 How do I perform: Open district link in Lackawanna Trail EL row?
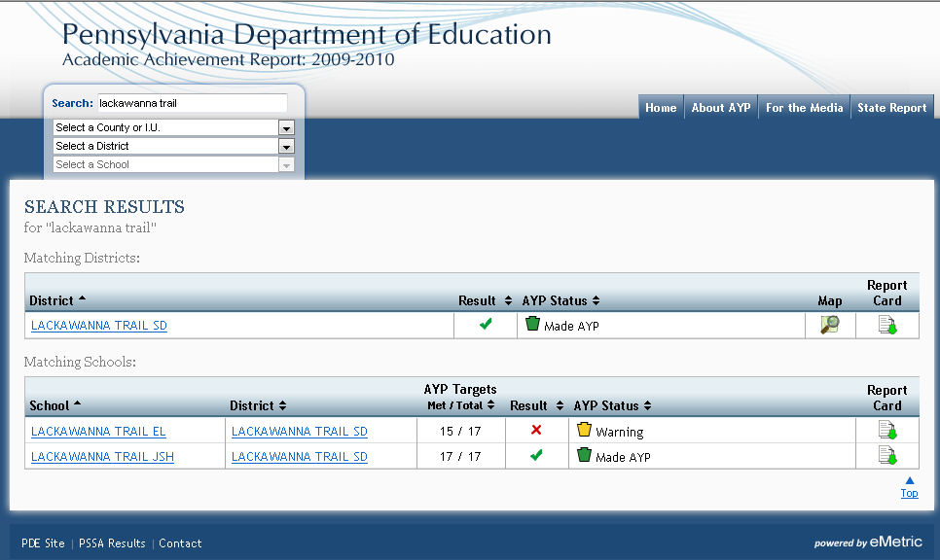click(299, 432)
